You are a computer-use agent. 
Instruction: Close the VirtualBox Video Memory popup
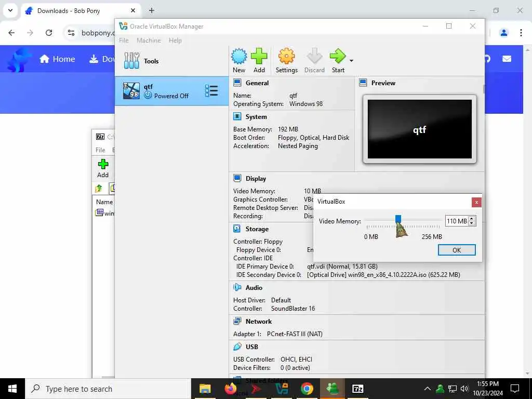(x=476, y=202)
